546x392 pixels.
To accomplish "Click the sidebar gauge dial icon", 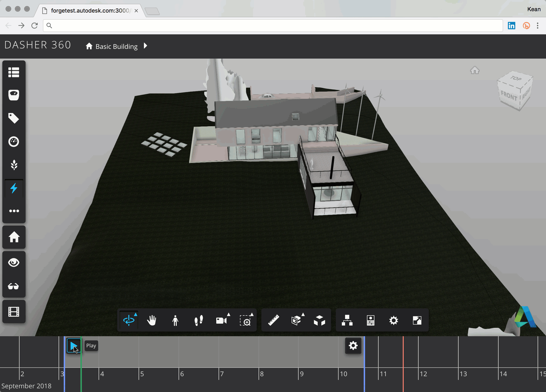I will (x=14, y=142).
